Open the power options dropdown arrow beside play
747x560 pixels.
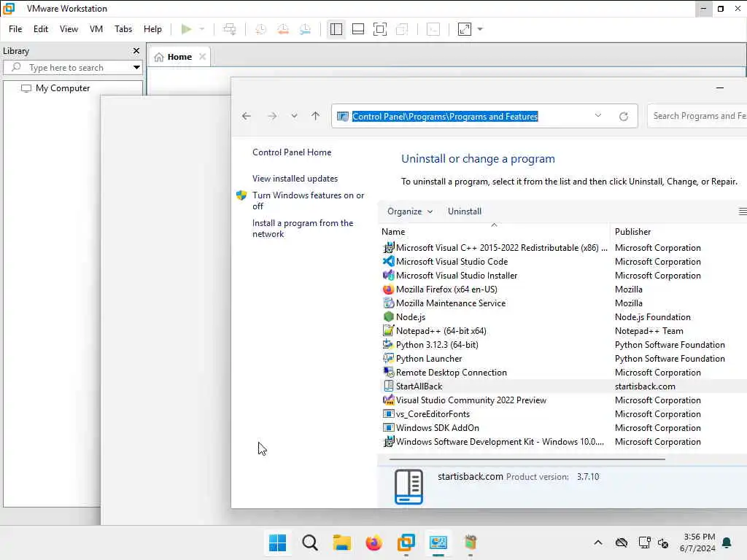point(202,29)
